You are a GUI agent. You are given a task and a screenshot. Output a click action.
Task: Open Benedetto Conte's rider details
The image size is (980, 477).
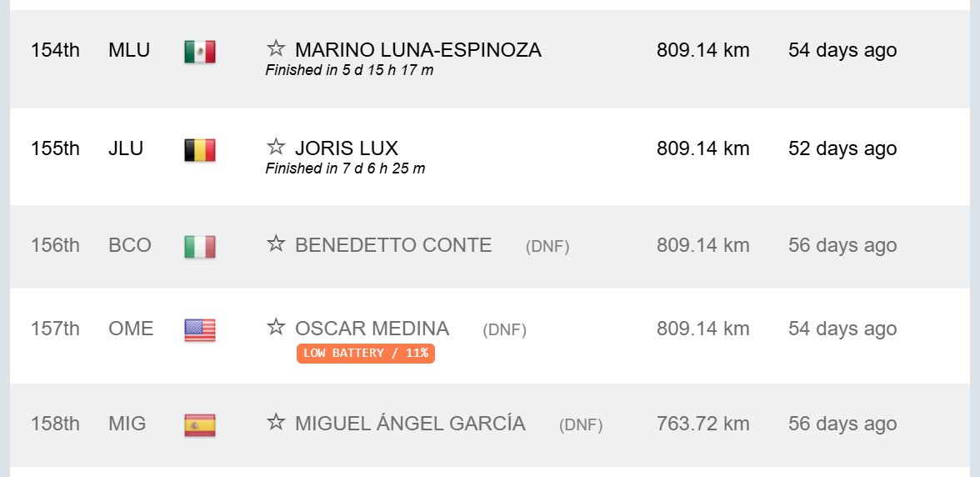pyautogui.click(x=393, y=245)
